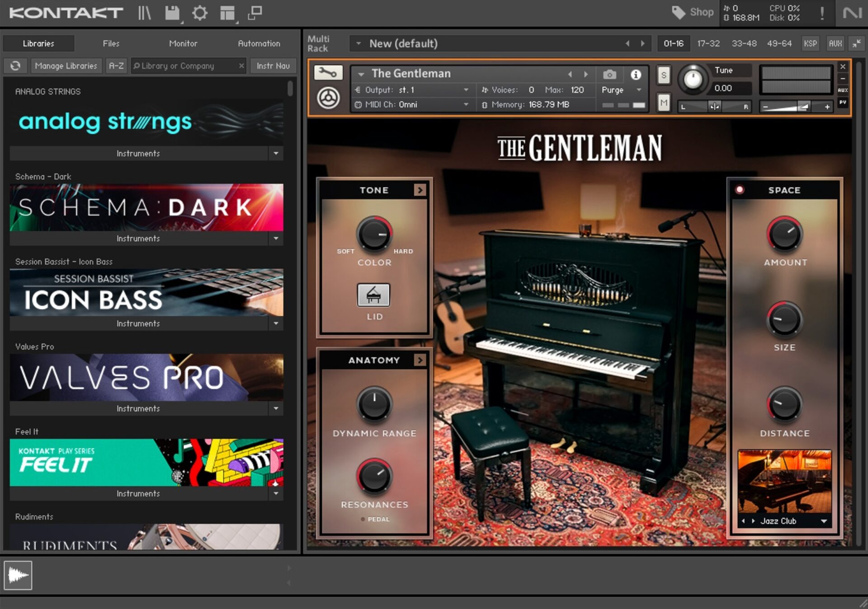Viewport: 868px width, 609px height.
Task: Click the wrench icon on The Gentleman header
Action: coord(328,73)
